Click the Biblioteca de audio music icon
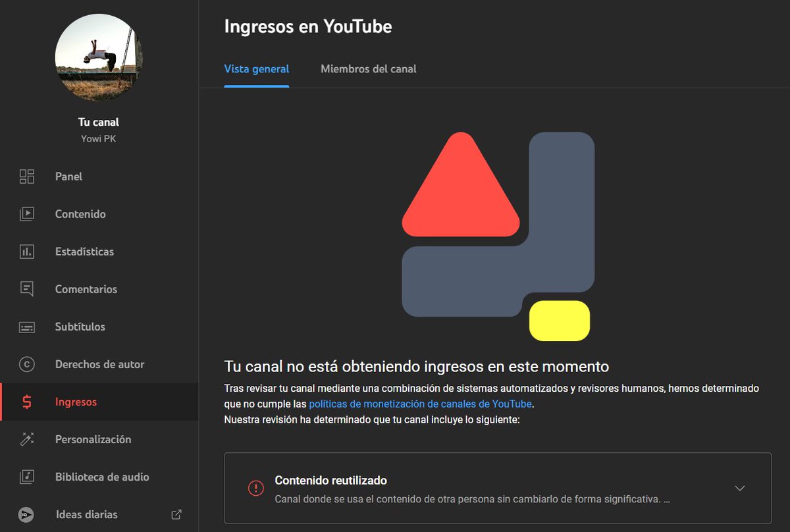The height and width of the screenshot is (532, 790). pos(27,477)
